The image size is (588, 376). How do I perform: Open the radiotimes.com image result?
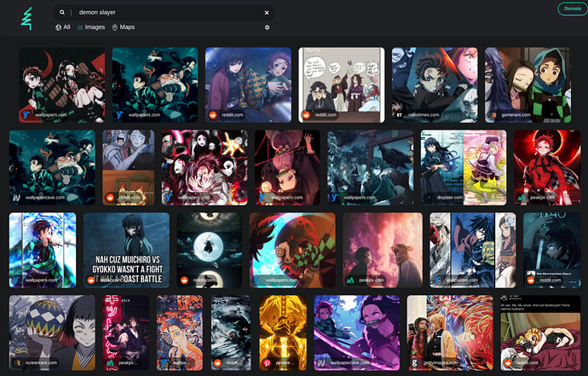pyautogui.click(x=435, y=84)
